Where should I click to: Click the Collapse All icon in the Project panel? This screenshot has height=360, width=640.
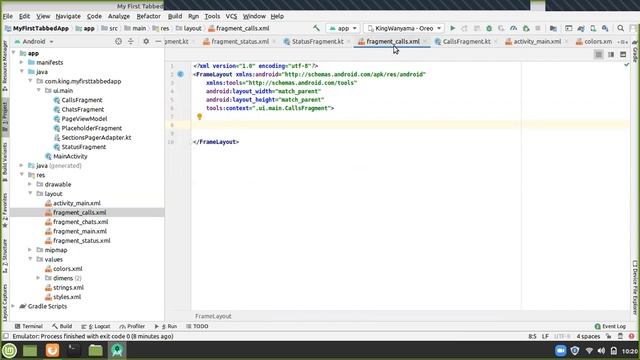tap(131, 41)
